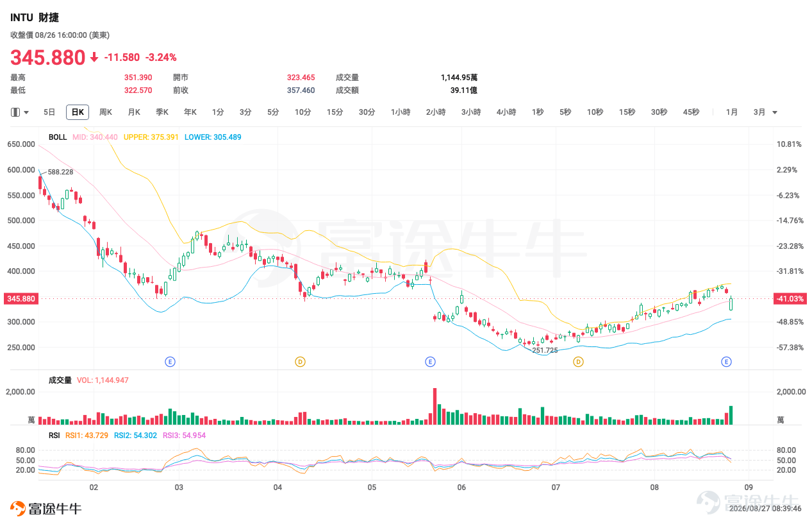This screenshot has width=812, height=526.
Task: Expand the layout dropdown arrow beside layout icon
Action: point(26,112)
